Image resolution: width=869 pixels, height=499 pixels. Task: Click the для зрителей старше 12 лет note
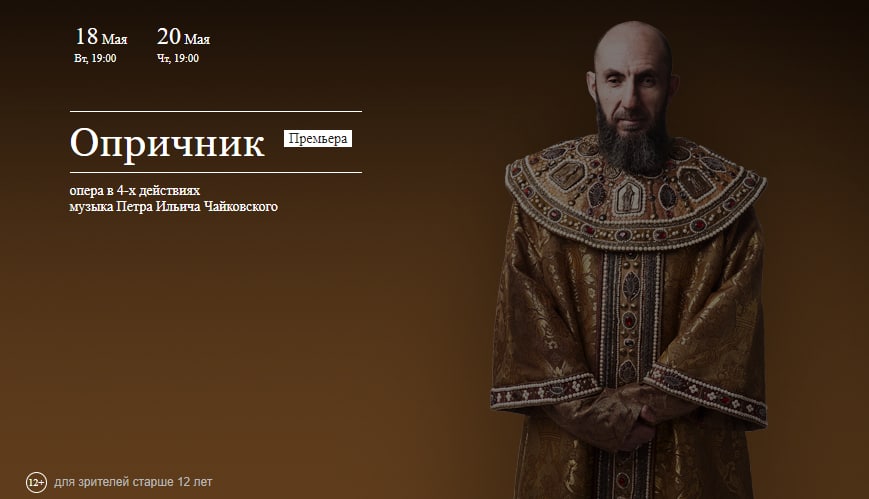(x=133, y=482)
